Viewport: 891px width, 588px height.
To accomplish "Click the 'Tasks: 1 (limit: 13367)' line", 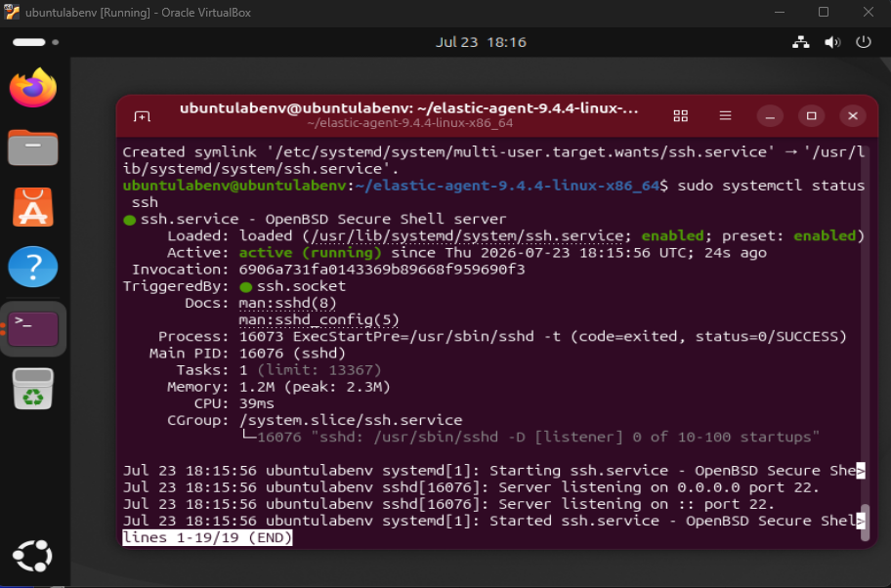I will (x=279, y=370).
